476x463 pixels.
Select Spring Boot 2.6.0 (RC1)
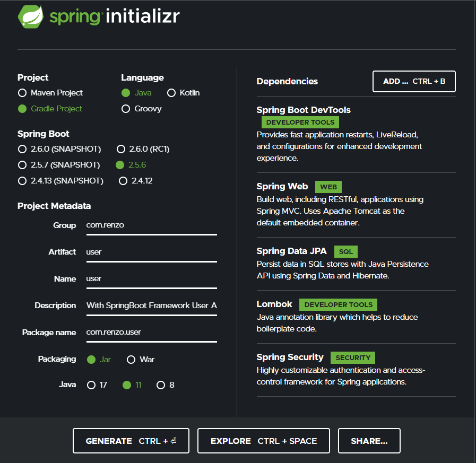121,149
